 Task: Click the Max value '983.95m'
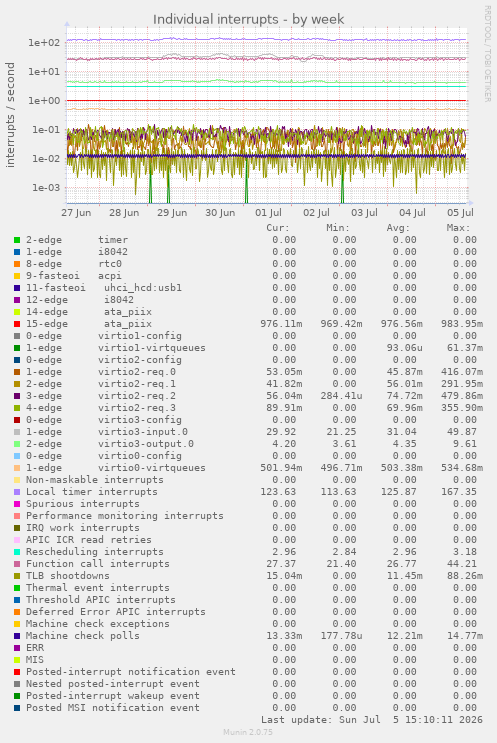(x=461, y=324)
